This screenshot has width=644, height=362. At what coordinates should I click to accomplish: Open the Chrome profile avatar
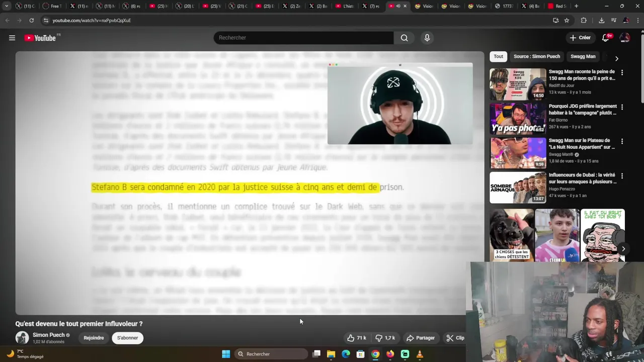[626, 20]
